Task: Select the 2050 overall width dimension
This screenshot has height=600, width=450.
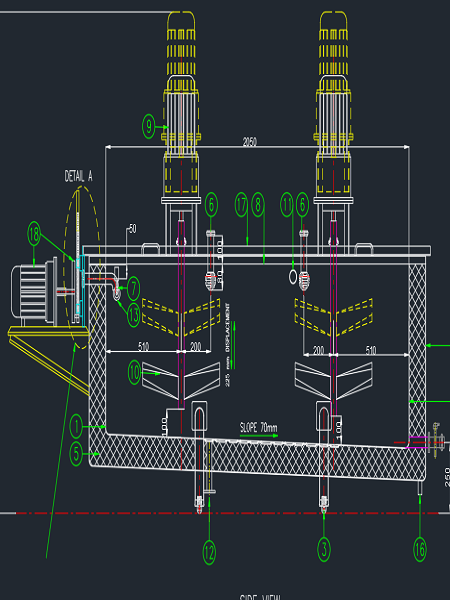Action: coord(249,142)
